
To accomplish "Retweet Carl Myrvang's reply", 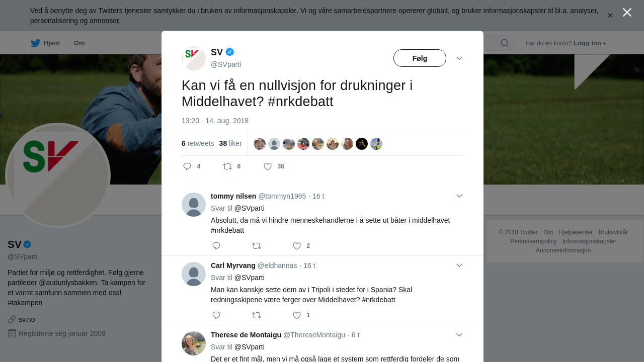I will click(257, 315).
